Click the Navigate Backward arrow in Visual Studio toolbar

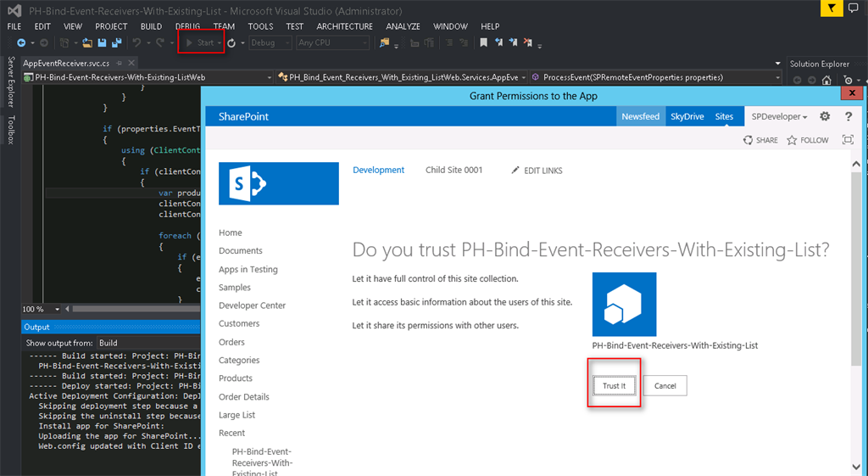click(x=21, y=42)
